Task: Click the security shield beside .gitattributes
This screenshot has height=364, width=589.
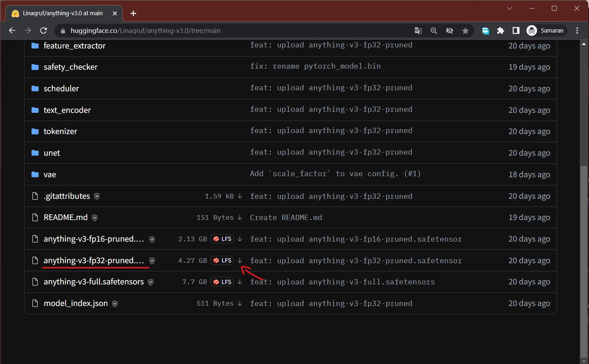Action: click(x=97, y=196)
